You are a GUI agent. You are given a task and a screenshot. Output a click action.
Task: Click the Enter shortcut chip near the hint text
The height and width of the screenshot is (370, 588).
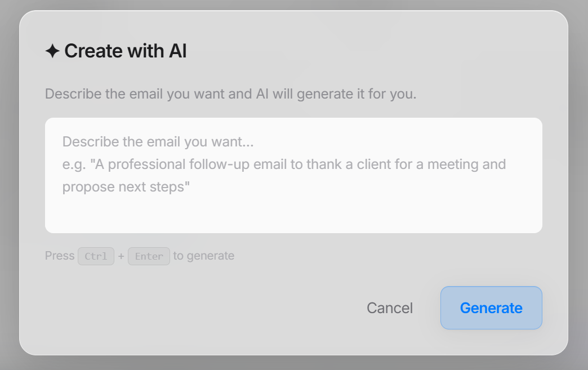pos(149,256)
